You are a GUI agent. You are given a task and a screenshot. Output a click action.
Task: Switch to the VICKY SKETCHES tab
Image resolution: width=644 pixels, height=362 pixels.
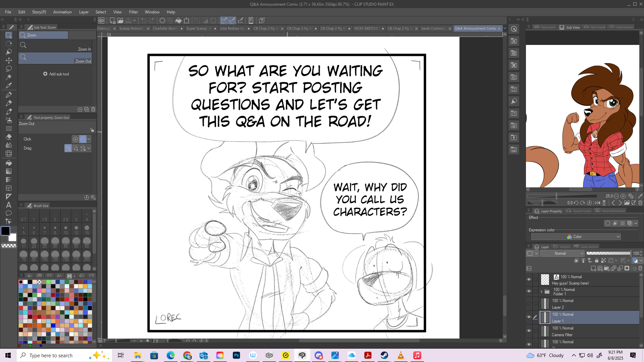[366, 28]
